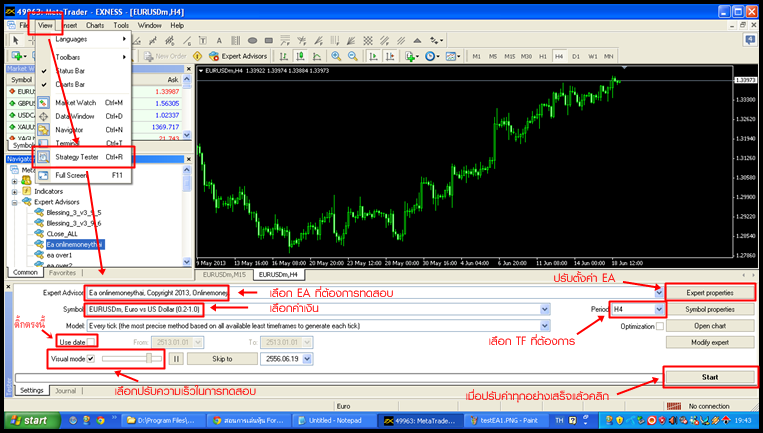This screenshot has height=433, width=763.
Task: Open the Window menu
Action: click(x=149, y=25)
